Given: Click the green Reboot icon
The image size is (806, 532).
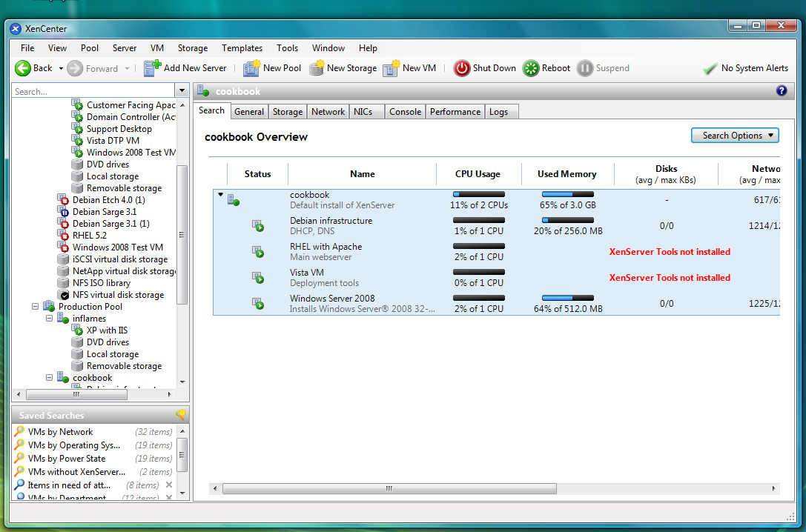Looking at the screenshot, I should click(530, 68).
